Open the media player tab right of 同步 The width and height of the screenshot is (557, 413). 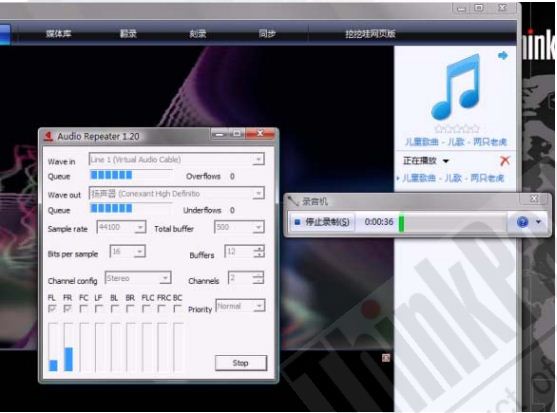coord(370,34)
